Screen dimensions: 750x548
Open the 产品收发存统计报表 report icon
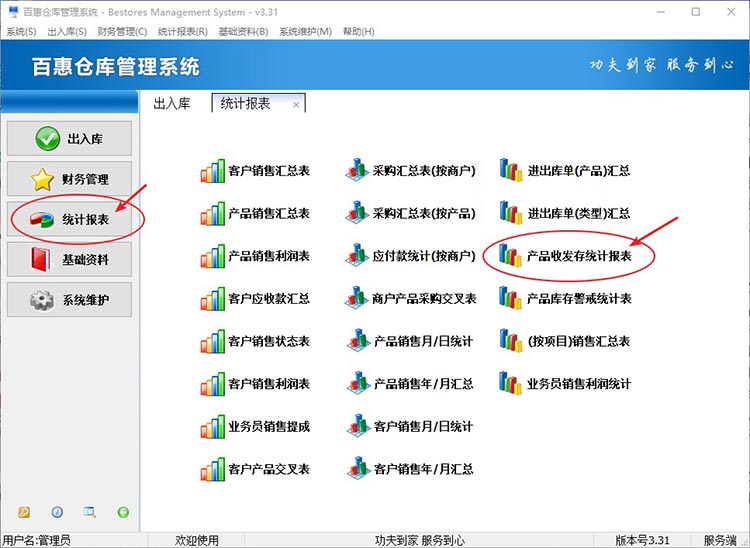pyautogui.click(x=510, y=255)
